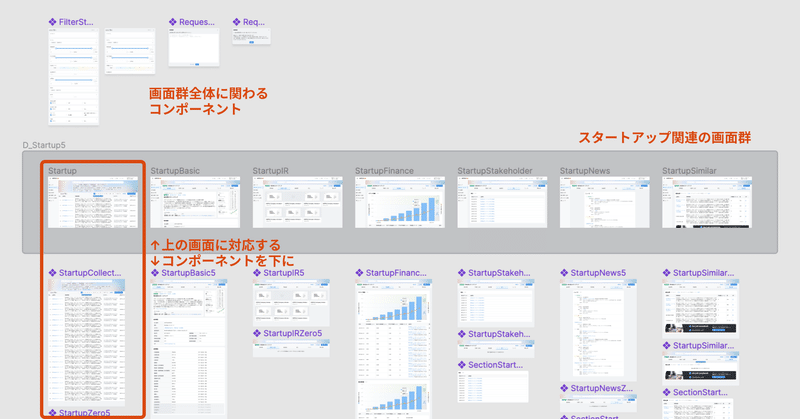
Task: Select the StartupBasic5 component preview
Action: pyautogui.click(x=189, y=349)
